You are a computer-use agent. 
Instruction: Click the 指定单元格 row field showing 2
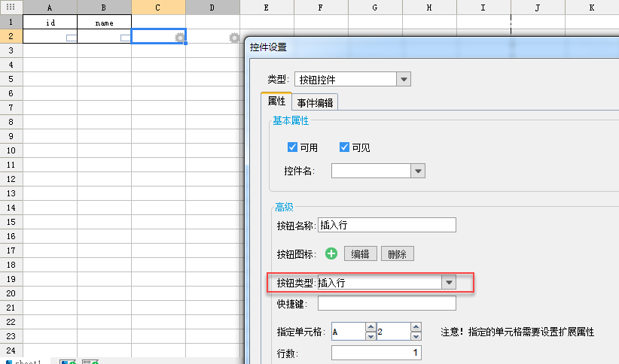(x=394, y=332)
